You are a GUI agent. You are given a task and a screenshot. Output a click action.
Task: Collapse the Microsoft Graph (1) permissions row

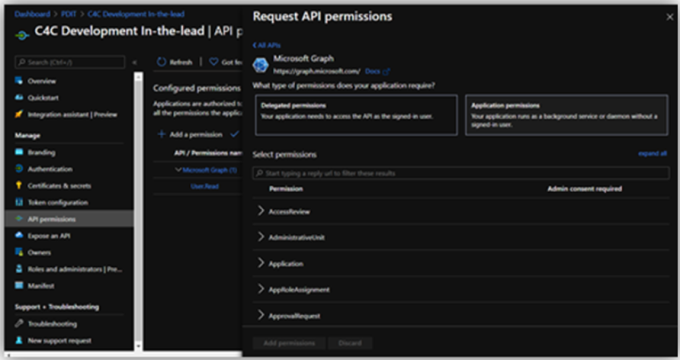pos(178,170)
